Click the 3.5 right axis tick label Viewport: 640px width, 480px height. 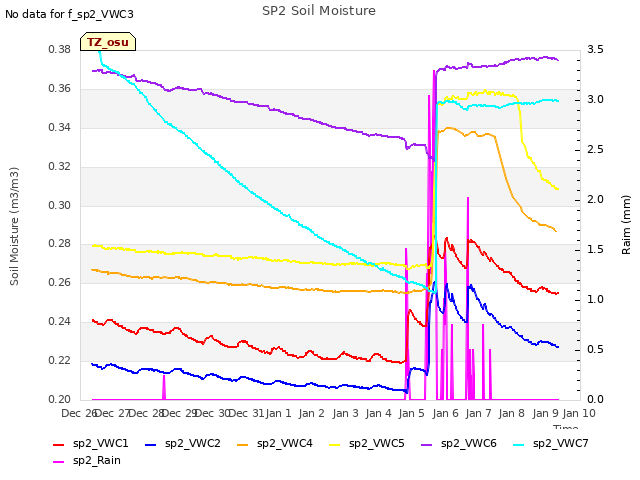point(595,50)
